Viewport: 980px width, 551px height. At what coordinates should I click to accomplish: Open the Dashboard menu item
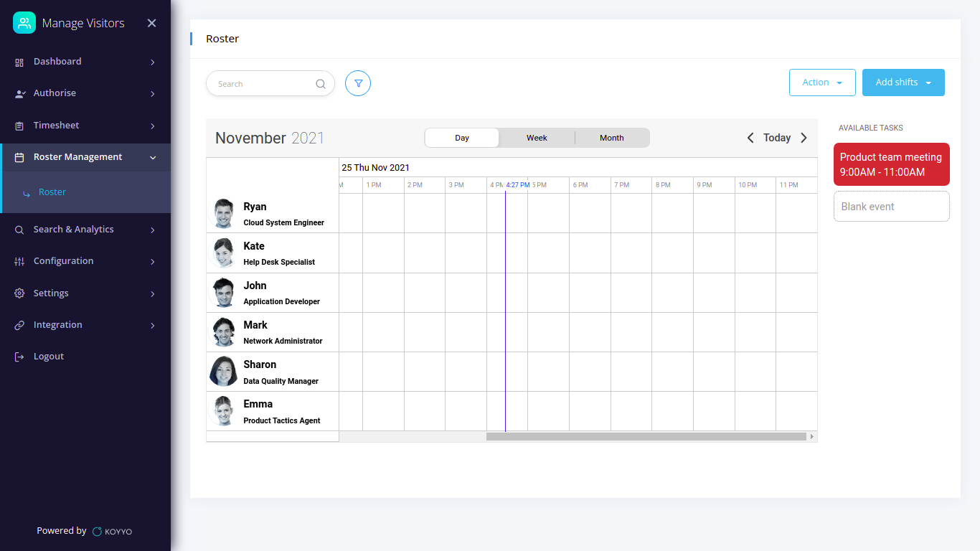85,62
